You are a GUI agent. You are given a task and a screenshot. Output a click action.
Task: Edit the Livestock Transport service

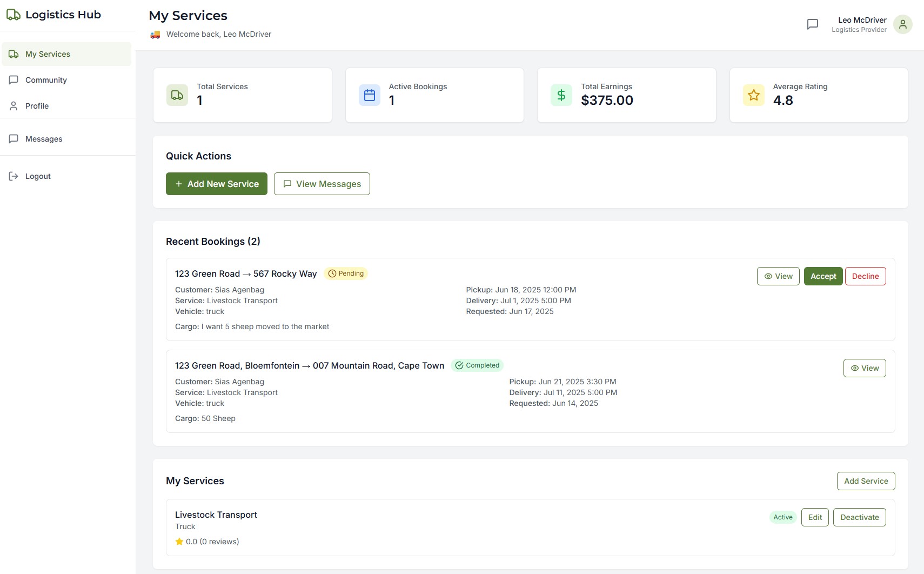[815, 517]
